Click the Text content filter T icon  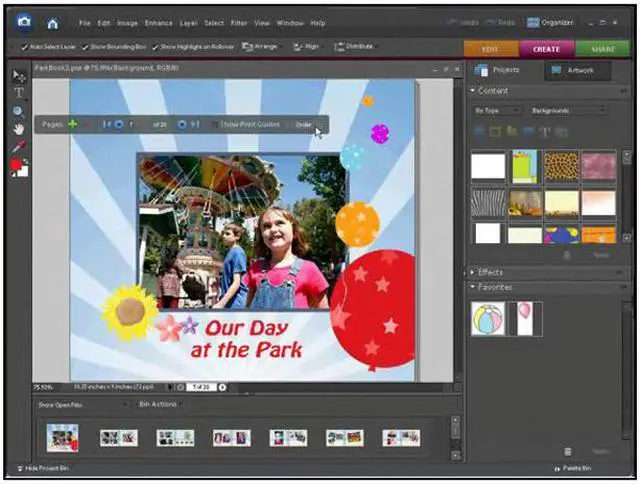(x=545, y=131)
